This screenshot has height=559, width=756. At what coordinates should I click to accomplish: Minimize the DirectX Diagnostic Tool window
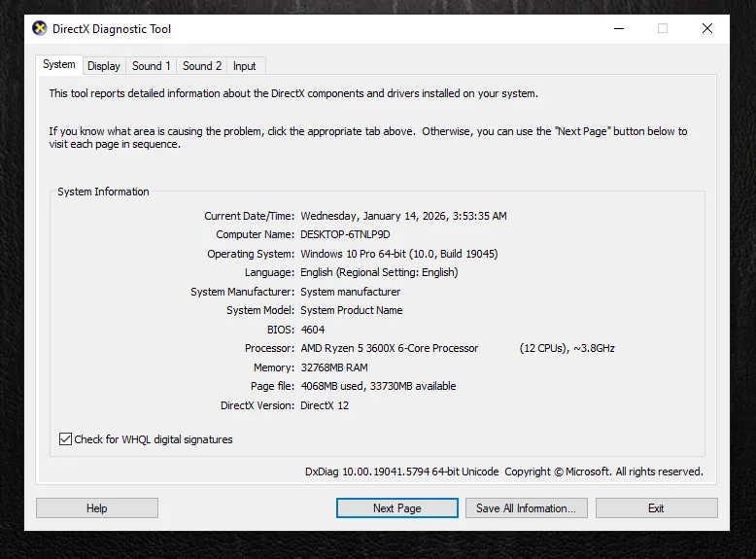[618, 29]
